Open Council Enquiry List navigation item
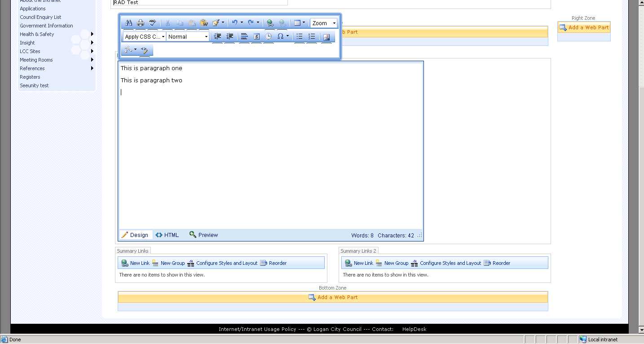 click(40, 17)
